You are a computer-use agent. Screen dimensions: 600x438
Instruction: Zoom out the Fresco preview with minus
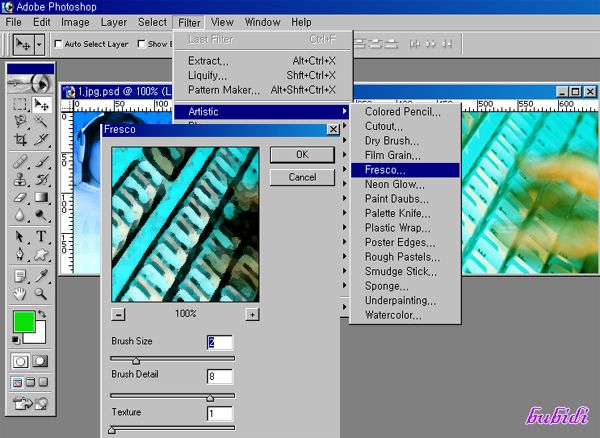[118, 315]
